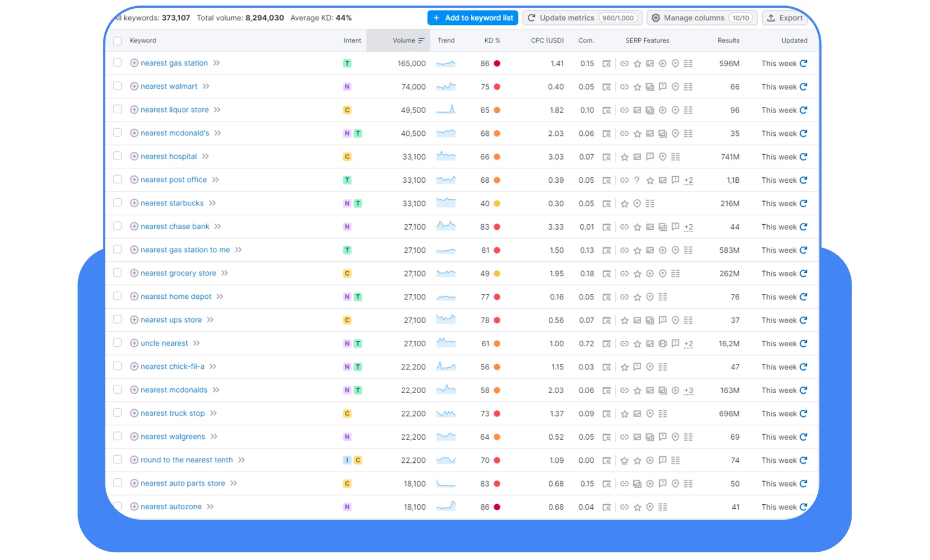Click N intent badge for nearest walmart

347,87
